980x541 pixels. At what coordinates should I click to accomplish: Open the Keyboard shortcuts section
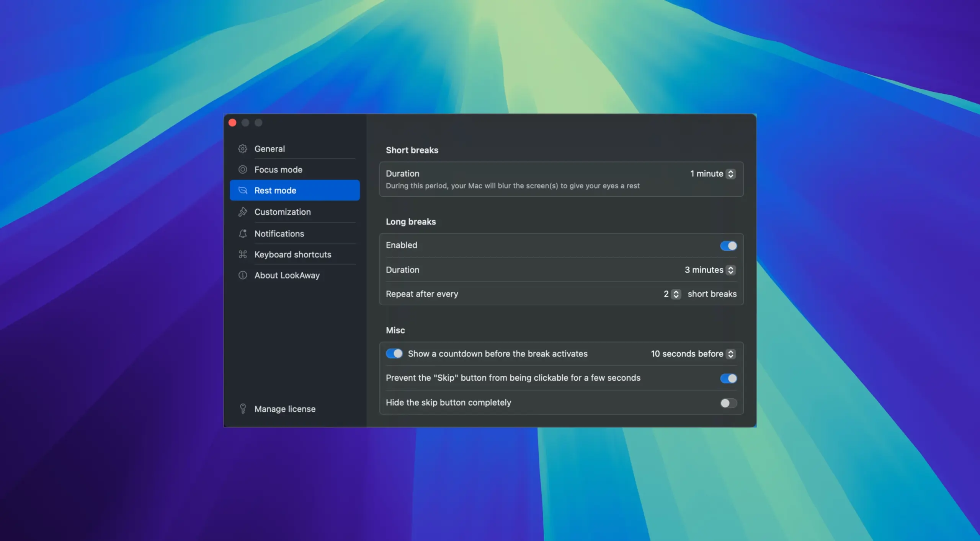pyautogui.click(x=292, y=254)
